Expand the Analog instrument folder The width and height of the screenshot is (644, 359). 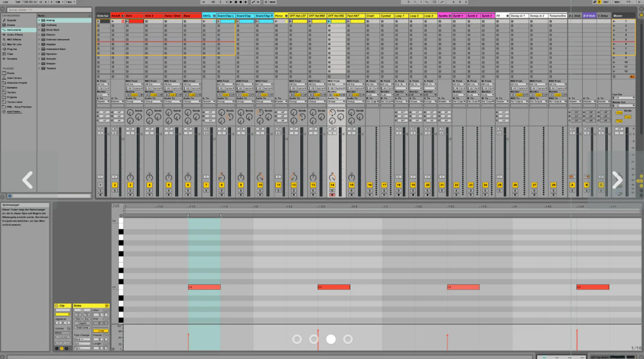click(x=40, y=20)
